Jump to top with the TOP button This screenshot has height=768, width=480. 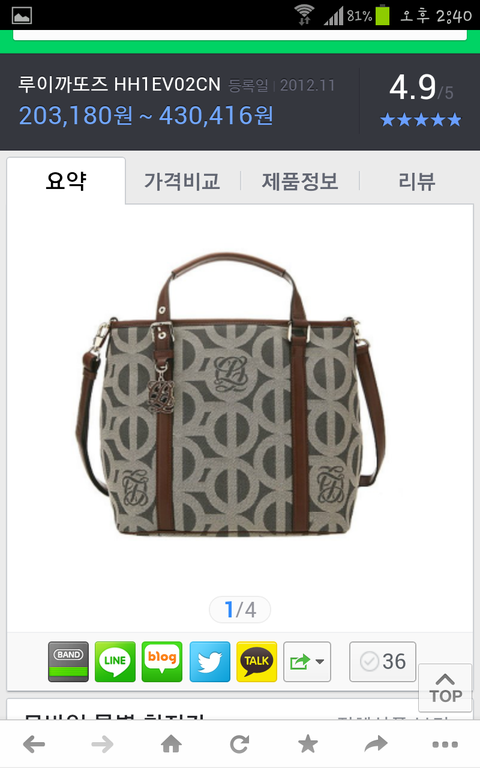click(445, 688)
